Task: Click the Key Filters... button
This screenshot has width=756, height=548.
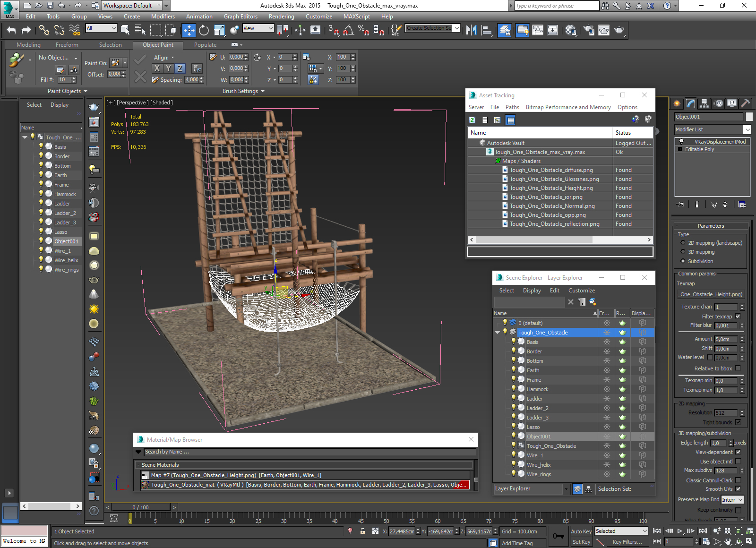Action: click(627, 542)
